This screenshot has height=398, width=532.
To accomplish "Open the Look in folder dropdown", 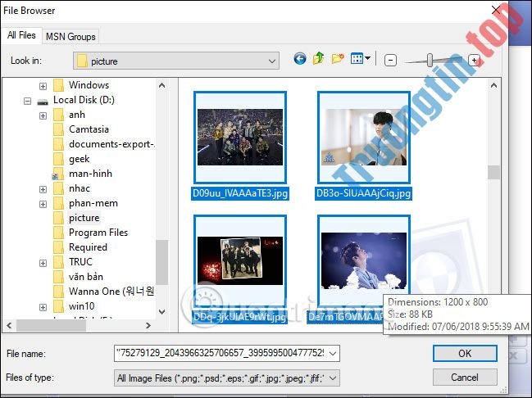I will click(176, 61).
